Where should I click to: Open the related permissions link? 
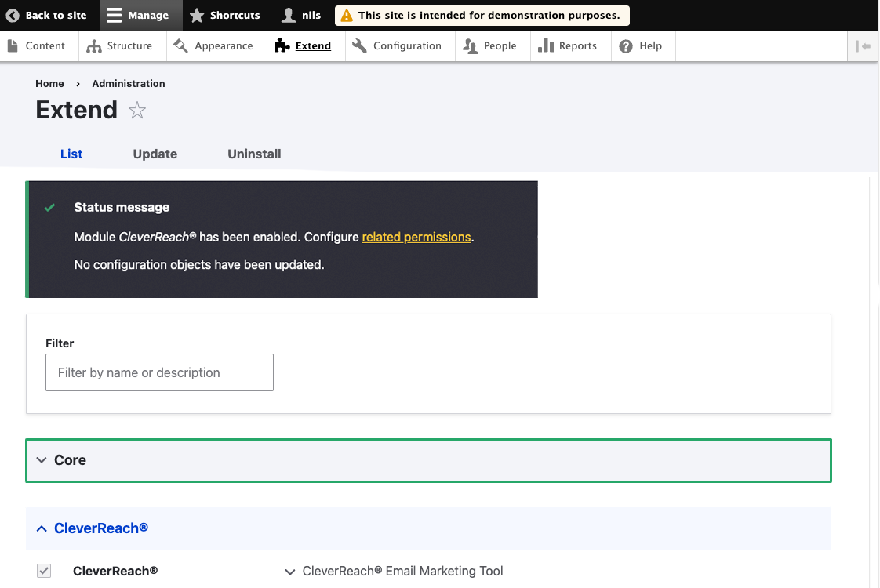(416, 238)
